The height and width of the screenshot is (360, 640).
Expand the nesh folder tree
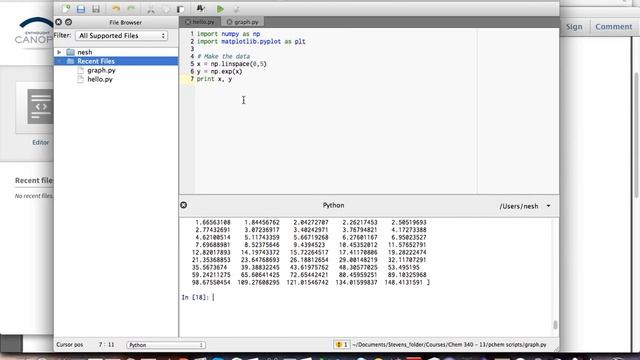click(x=59, y=52)
